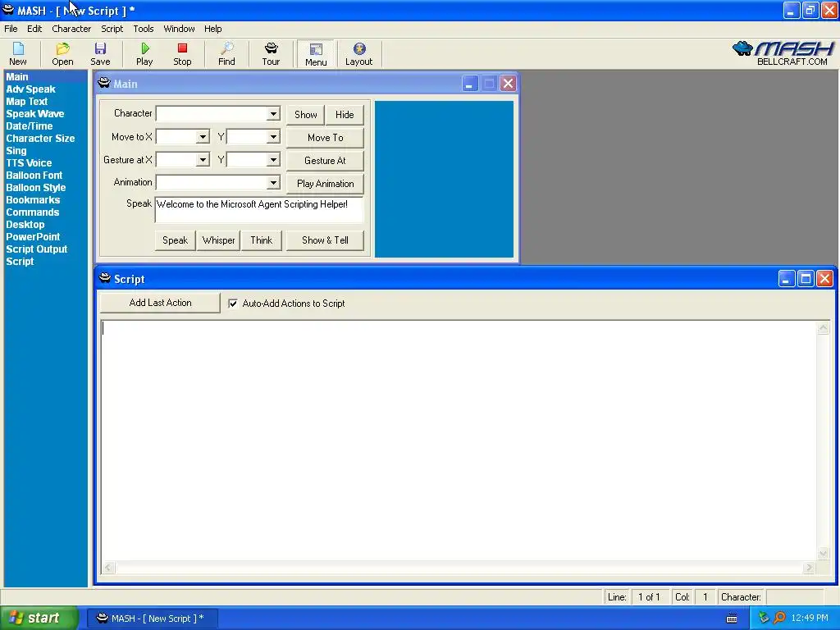Select Bookmarks in the sidebar

pyautogui.click(x=33, y=200)
